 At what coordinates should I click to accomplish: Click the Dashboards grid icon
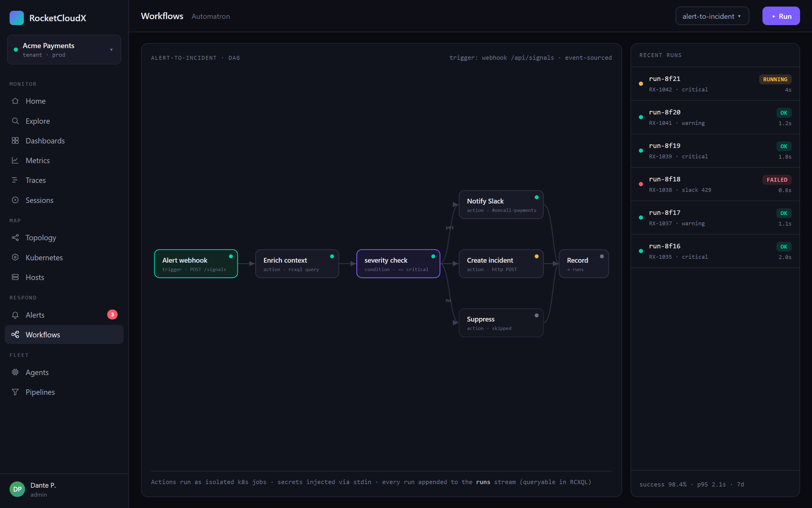(x=15, y=140)
